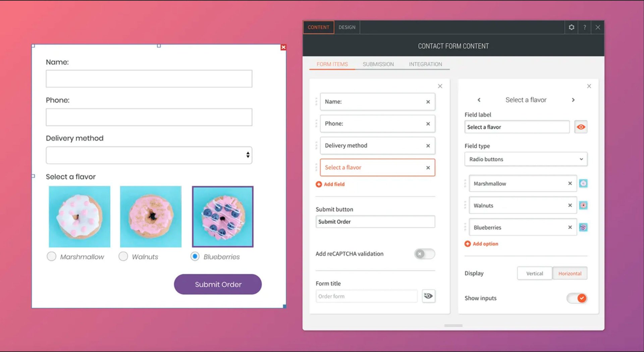Enable the reCAPTCHA validation toggle
This screenshot has height=352, width=644.
pos(424,254)
